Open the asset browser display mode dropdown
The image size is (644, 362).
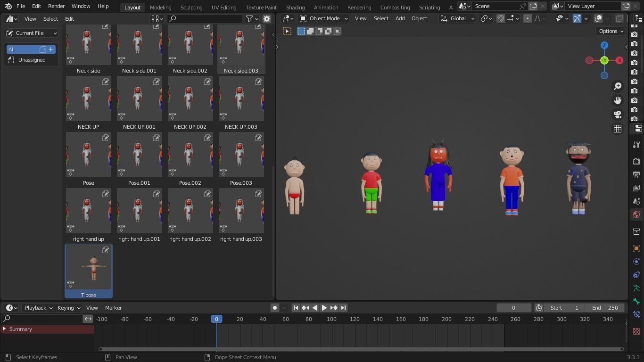pyautogui.click(x=157, y=19)
